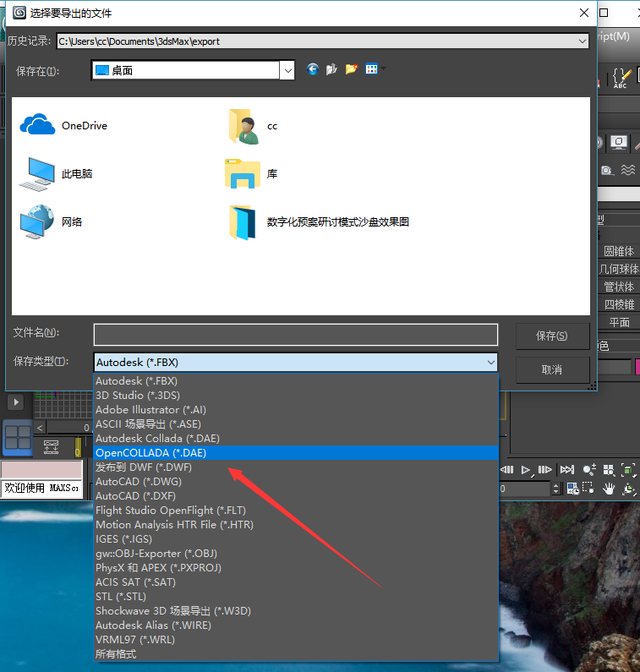Choose VRML97 (*.WRL) format
The image size is (640, 672).
pos(296,639)
